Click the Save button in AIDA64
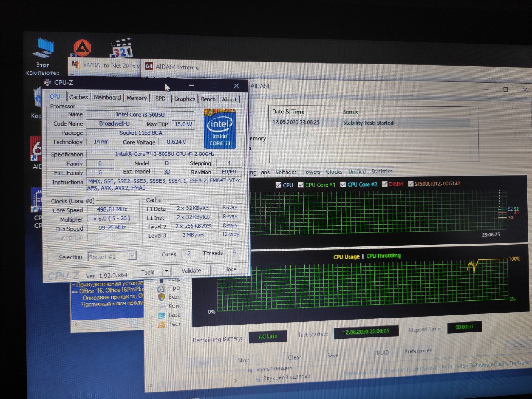Viewport: 532px width, 399px height. (x=333, y=355)
